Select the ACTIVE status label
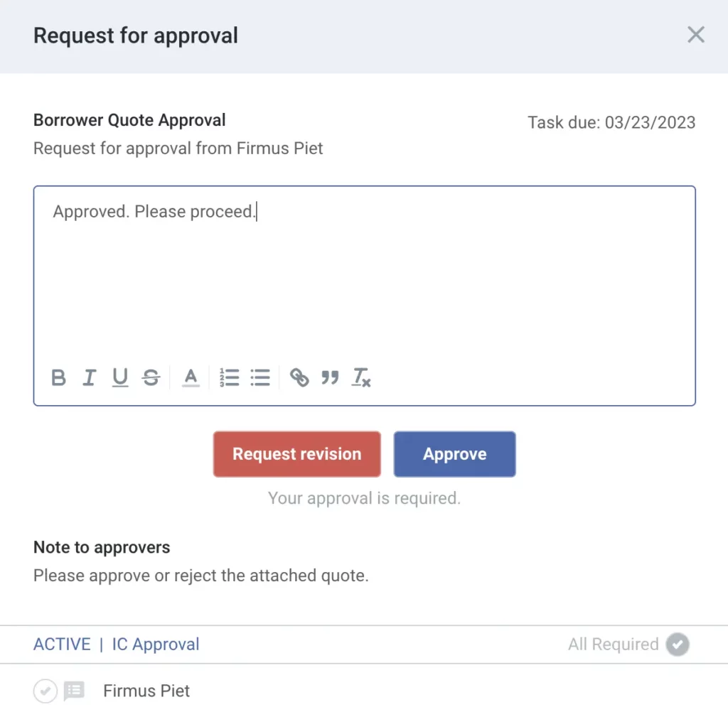This screenshot has width=728, height=712. 62,644
